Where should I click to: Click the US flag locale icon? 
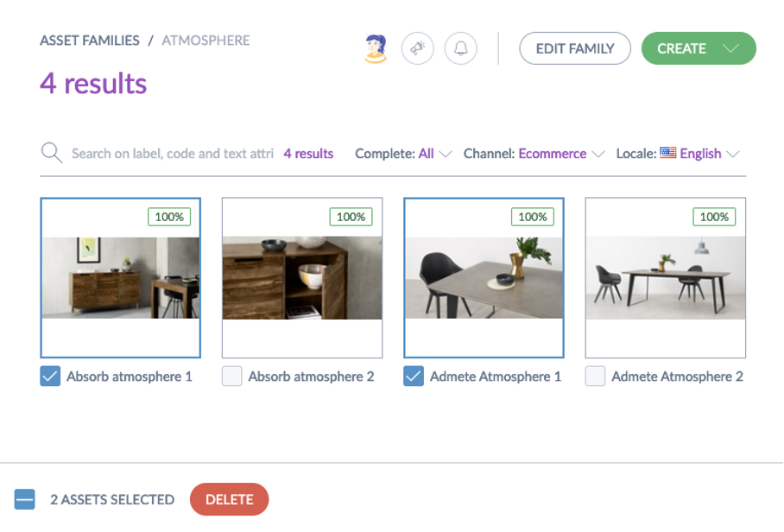[667, 153]
